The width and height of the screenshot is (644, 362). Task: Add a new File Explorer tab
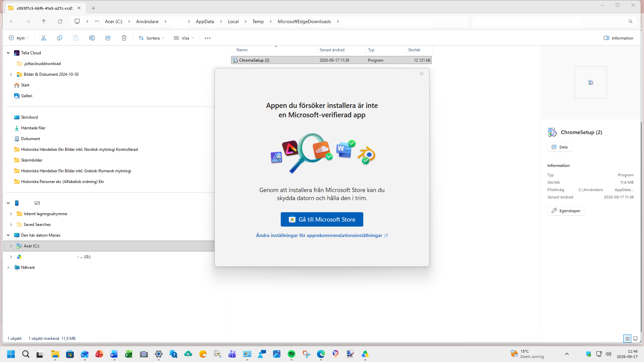pyautogui.click(x=94, y=8)
